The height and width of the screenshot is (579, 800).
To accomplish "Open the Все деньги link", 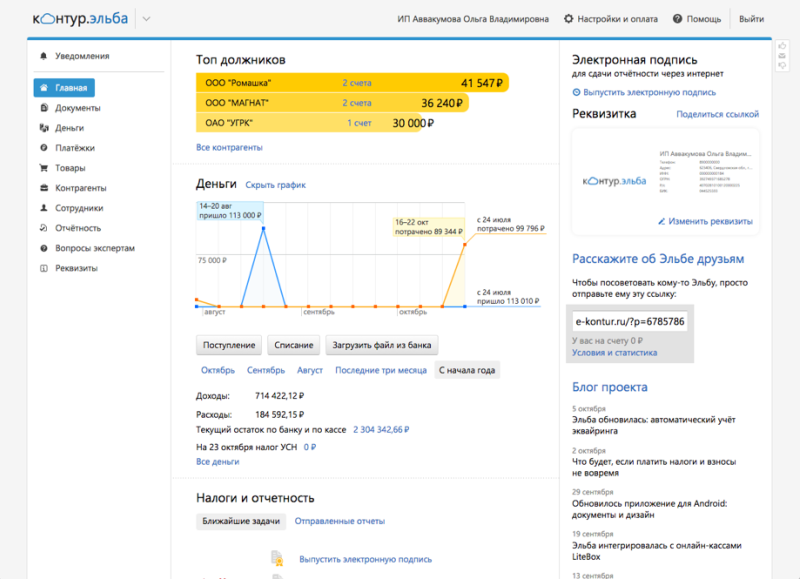I will 217,462.
